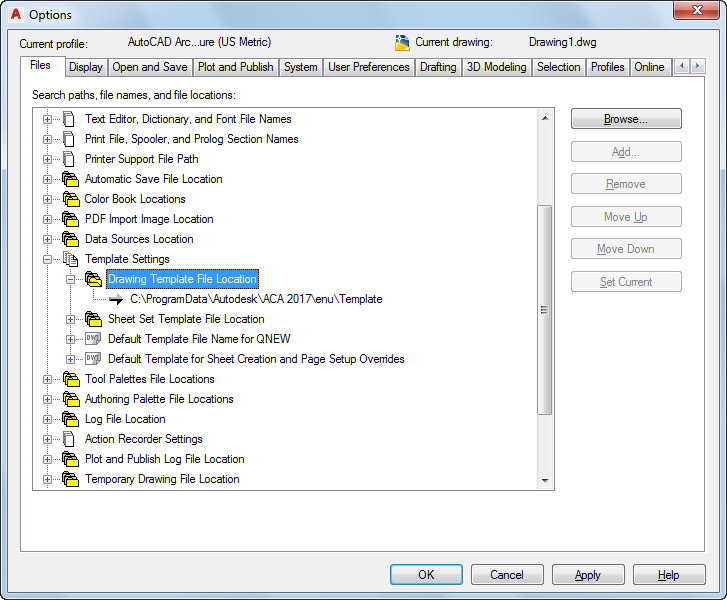Select the Online tab
Screen dimensions: 727x600
pyautogui.click(x=649, y=67)
